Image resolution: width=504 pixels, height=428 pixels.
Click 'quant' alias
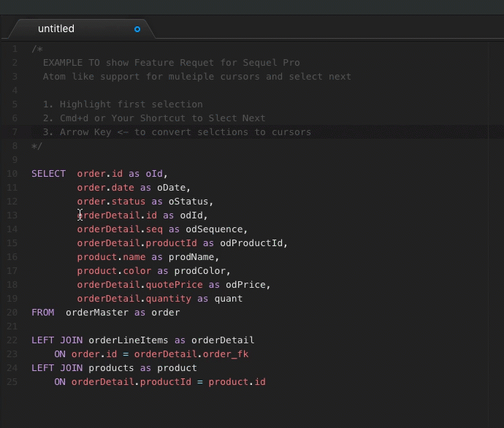coord(229,299)
